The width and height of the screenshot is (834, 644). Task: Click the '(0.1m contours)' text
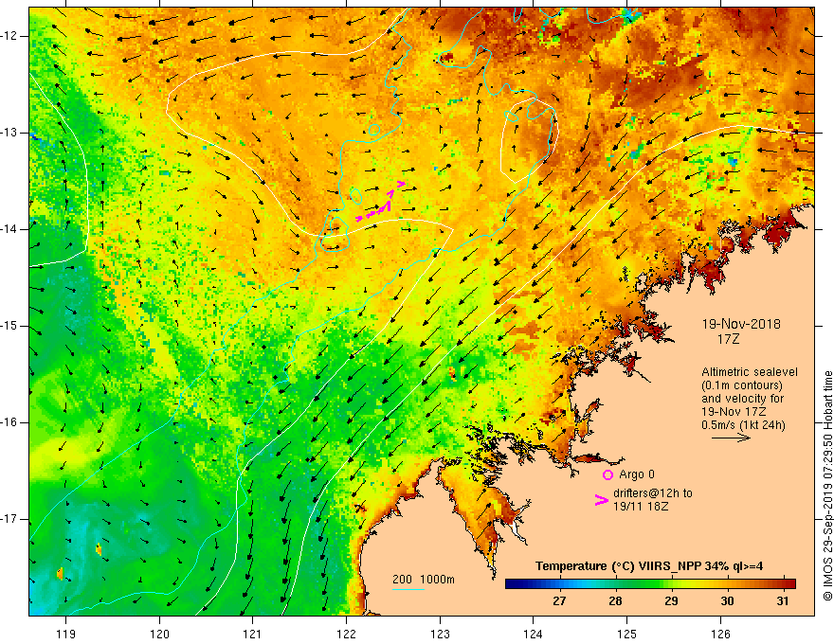point(741,385)
